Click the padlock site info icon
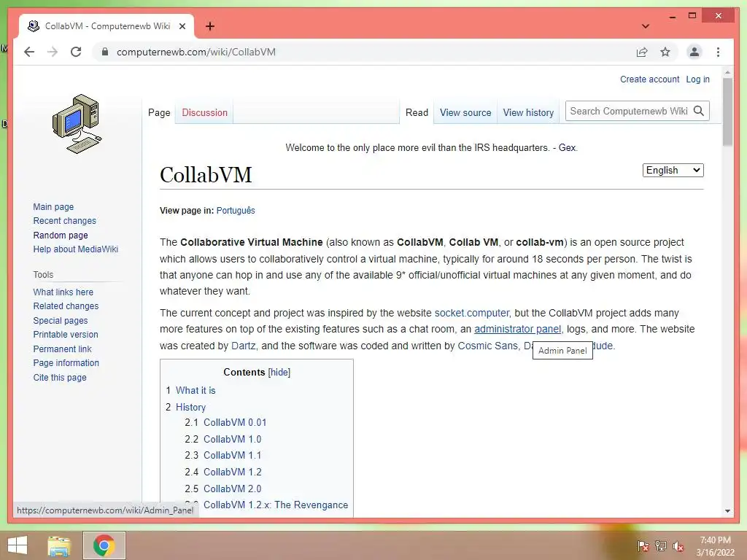 105,52
